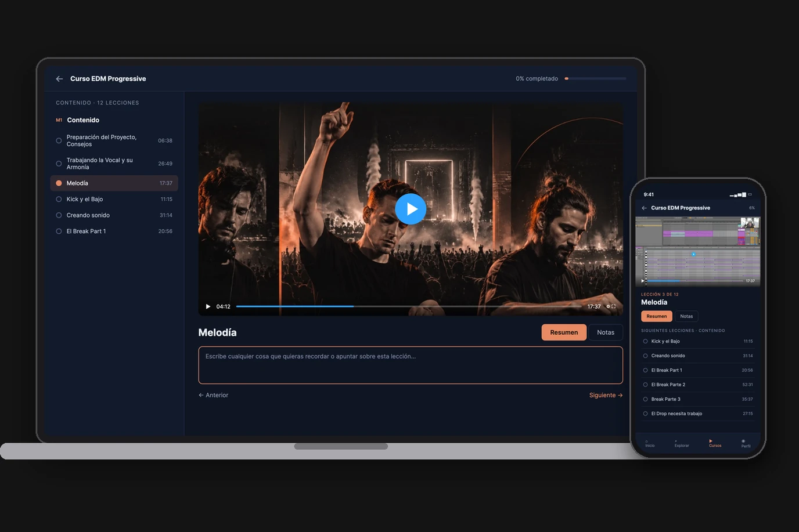Go back using laptop header arrow
799x532 pixels.
point(59,79)
